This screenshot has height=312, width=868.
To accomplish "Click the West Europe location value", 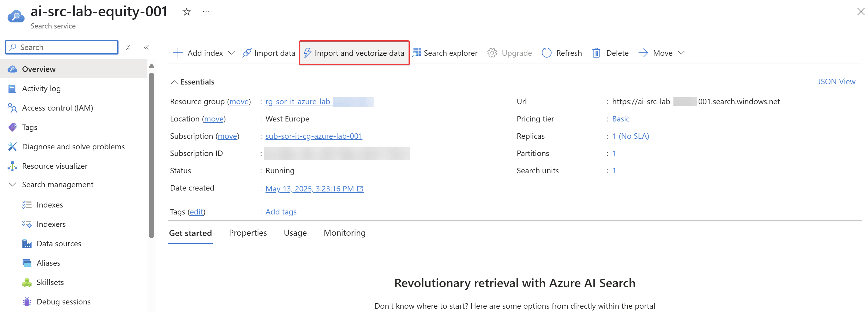I will (x=287, y=119).
